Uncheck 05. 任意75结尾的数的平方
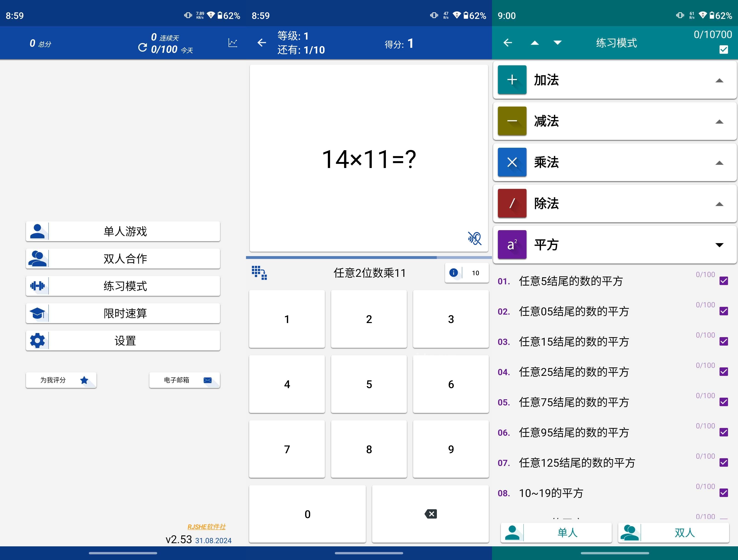The height and width of the screenshot is (560, 738). (724, 402)
